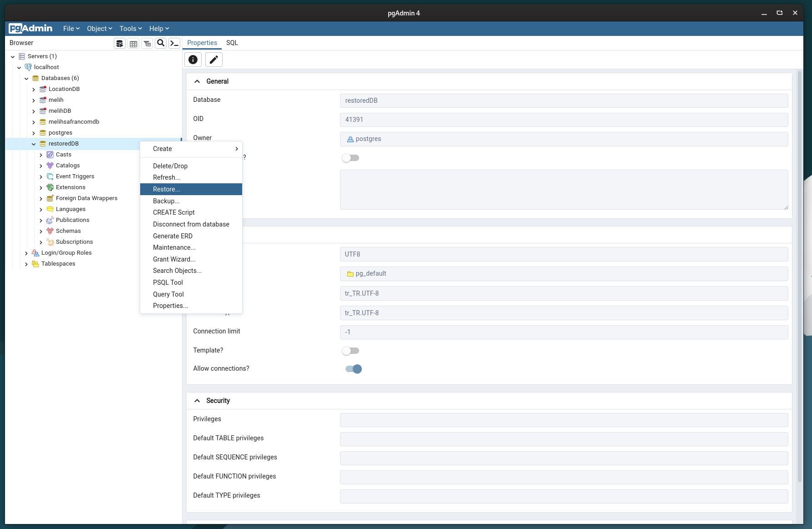Click the Login/Group Roles icon
812x529 pixels.
point(36,253)
